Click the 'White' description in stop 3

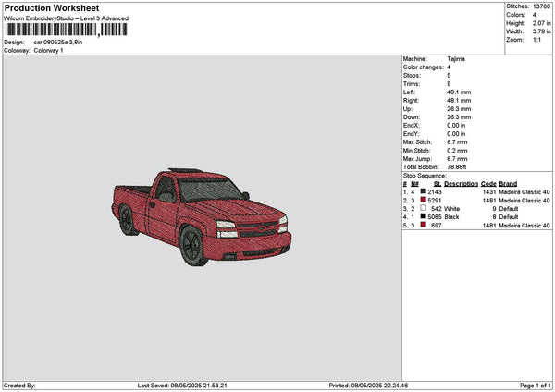pyautogui.click(x=451, y=209)
